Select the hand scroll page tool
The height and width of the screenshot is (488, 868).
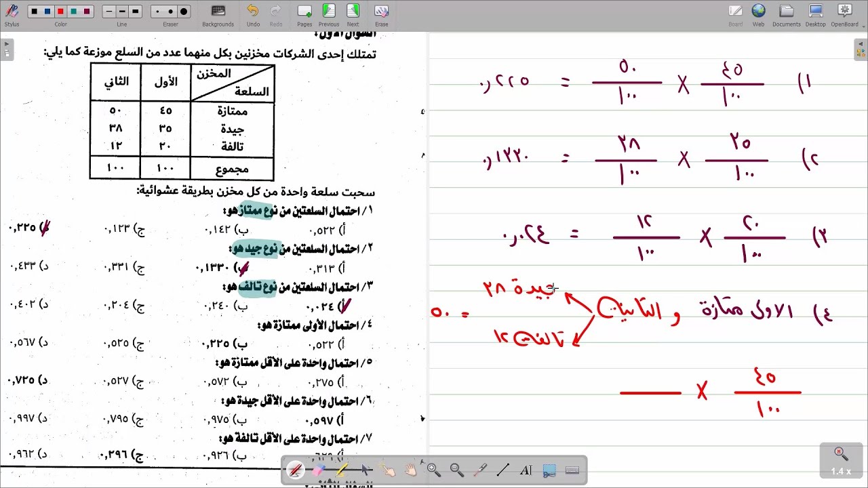pyautogui.click(x=410, y=470)
